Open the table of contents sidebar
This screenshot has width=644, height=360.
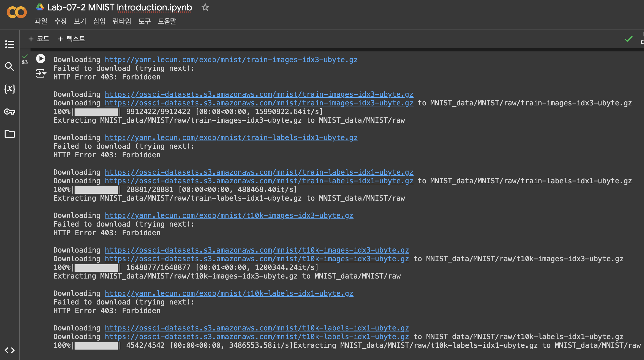tap(9, 44)
